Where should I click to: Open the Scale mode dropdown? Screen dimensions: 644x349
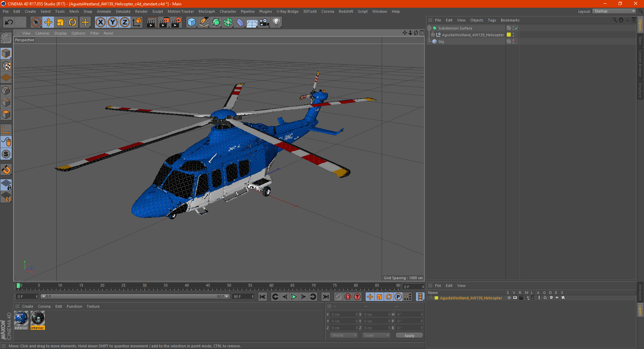click(376, 335)
